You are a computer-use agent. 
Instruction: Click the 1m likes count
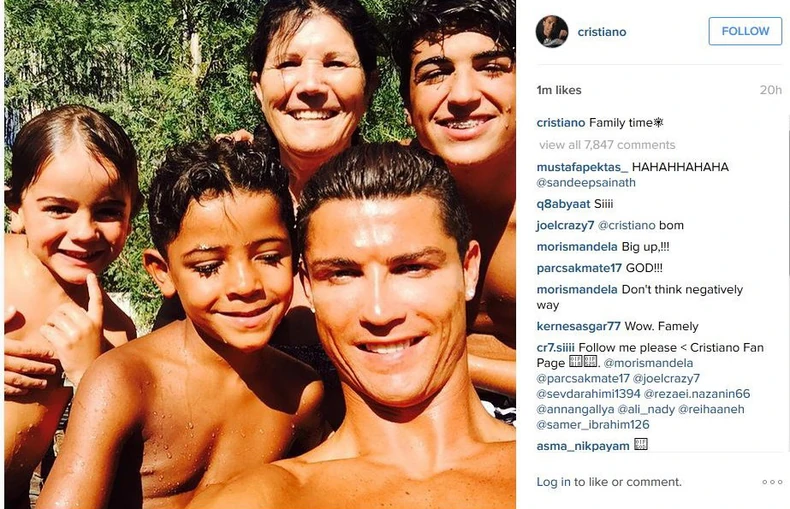[x=559, y=90]
